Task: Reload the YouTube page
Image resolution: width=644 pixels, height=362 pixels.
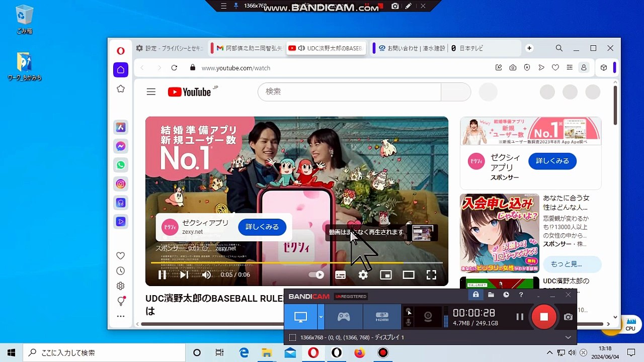Action: tap(174, 68)
